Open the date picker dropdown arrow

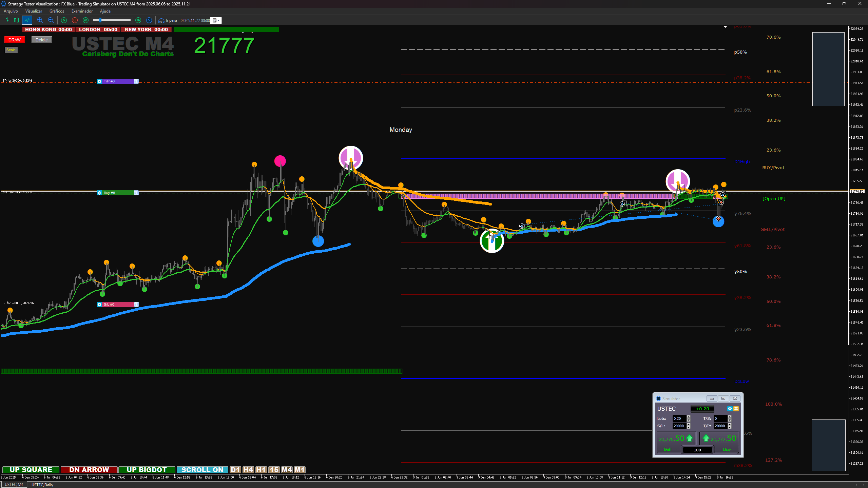(218, 20)
